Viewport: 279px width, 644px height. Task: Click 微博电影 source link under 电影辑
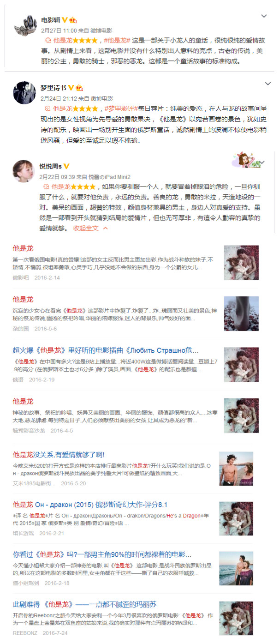click(x=101, y=30)
